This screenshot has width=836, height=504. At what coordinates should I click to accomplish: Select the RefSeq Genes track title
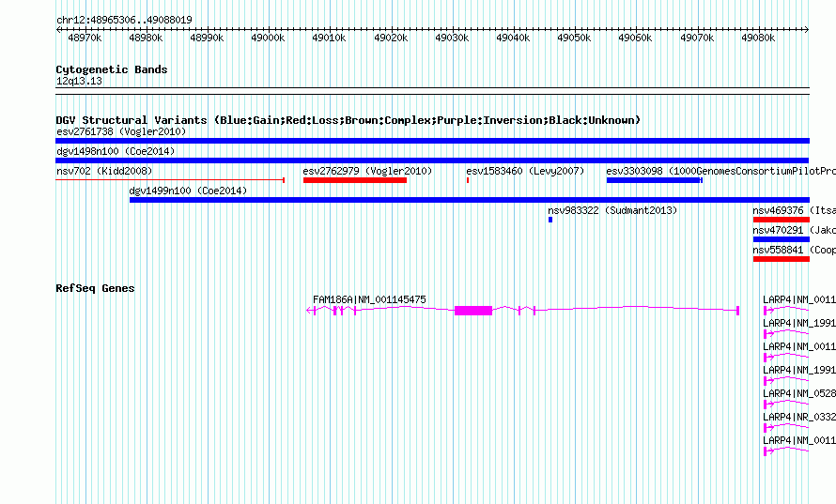95,288
